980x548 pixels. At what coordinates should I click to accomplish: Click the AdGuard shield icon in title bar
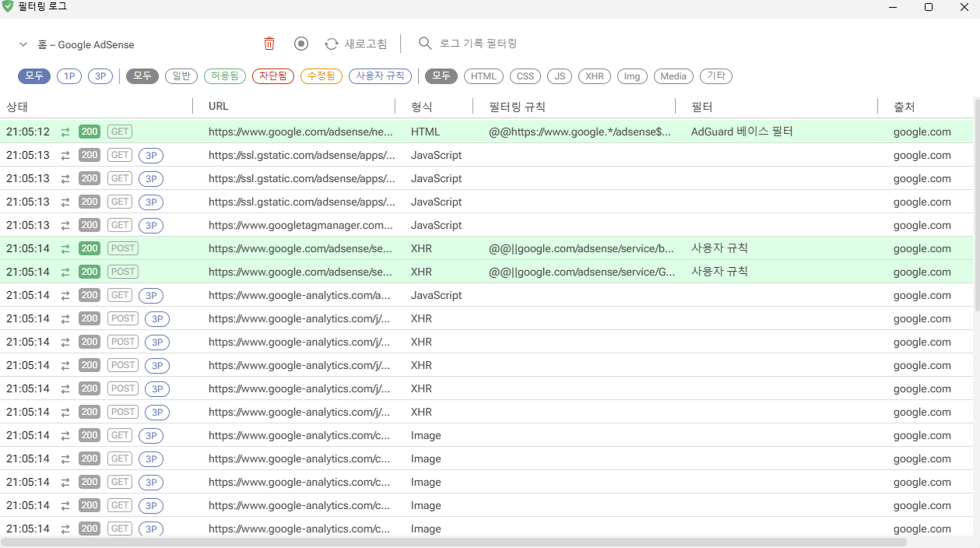pyautogui.click(x=8, y=6)
